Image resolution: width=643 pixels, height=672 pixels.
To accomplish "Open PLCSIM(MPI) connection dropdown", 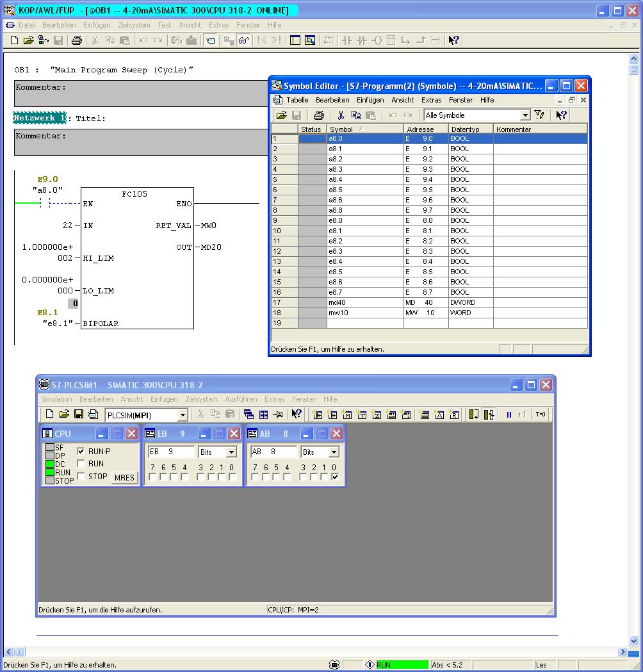I will coord(183,415).
